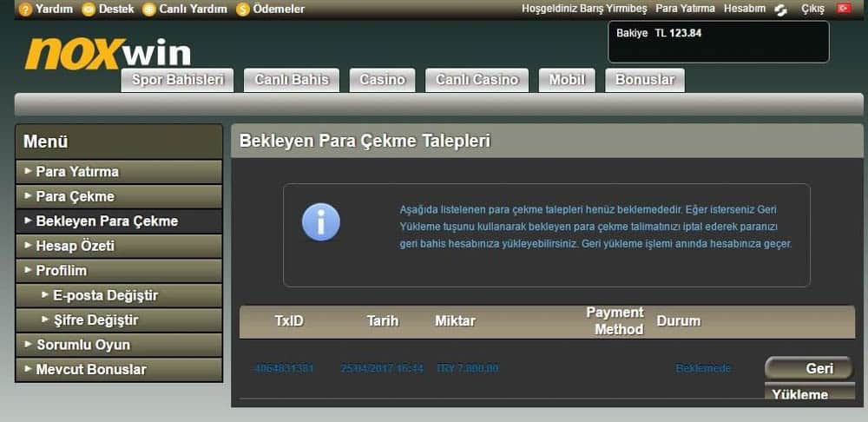Open the Bonuslar tab

coord(645,80)
